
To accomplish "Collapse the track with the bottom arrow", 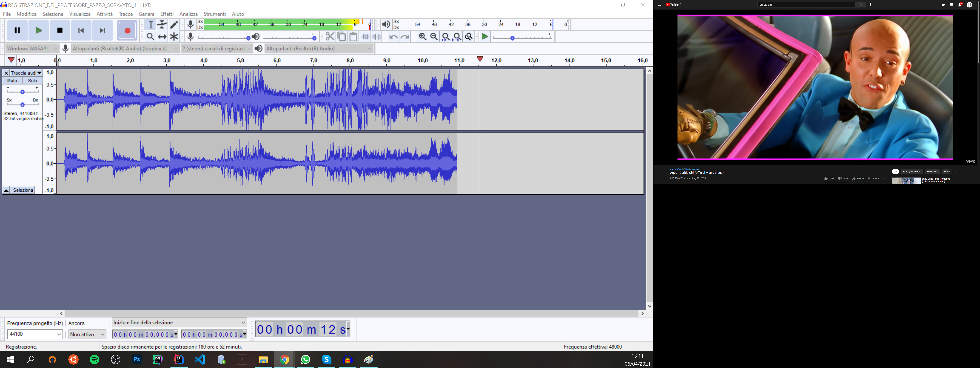I will point(6,190).
